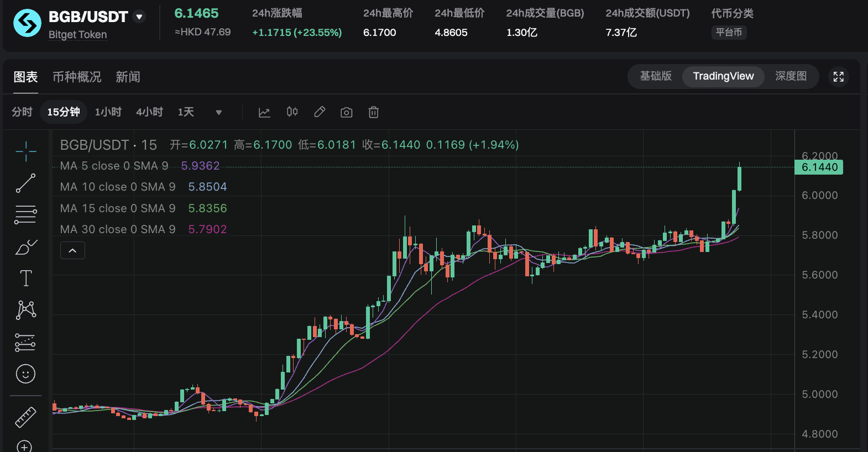
Task: Switch to TradingView chart mode
Action: tap(723, 76)
